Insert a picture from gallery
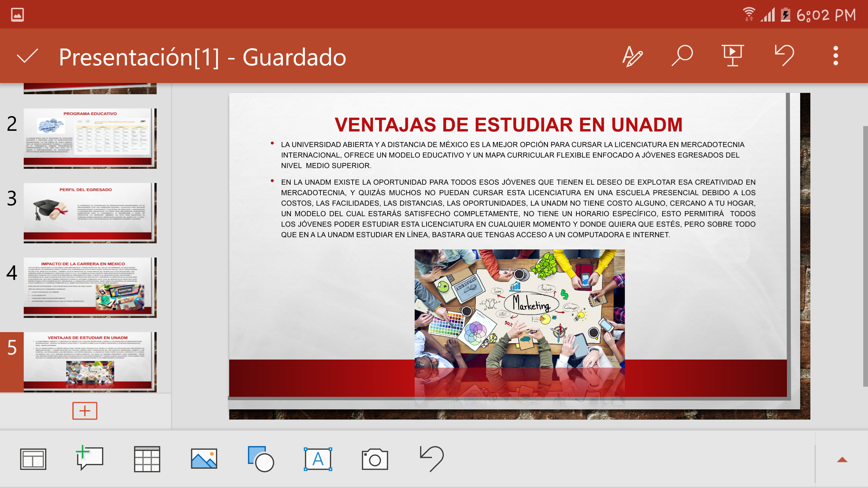Viewport: 868px width, 488px height. coord(204,459)
